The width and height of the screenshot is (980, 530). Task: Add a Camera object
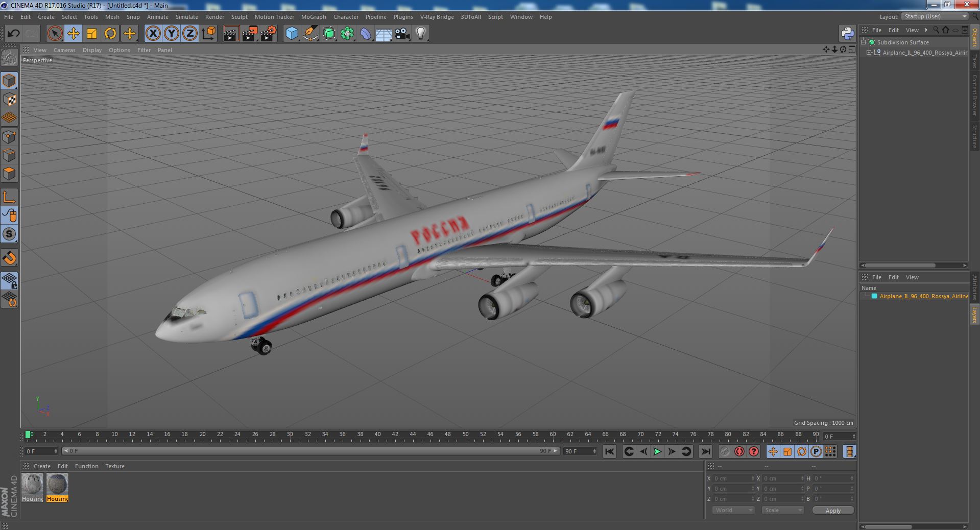[x=402, y=34]
